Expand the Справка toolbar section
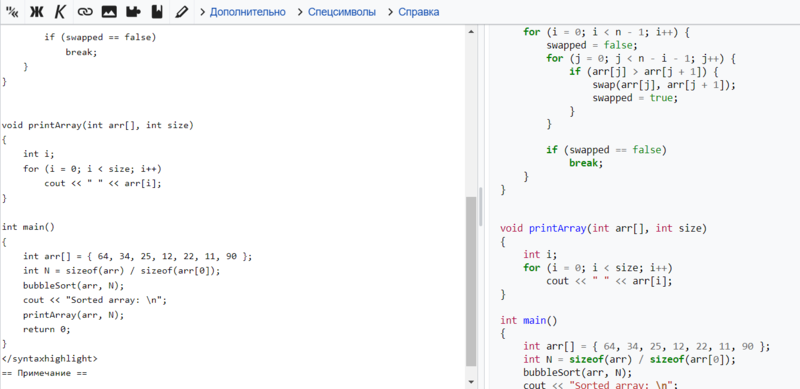 pyautogui.click(x=414, y=12)
